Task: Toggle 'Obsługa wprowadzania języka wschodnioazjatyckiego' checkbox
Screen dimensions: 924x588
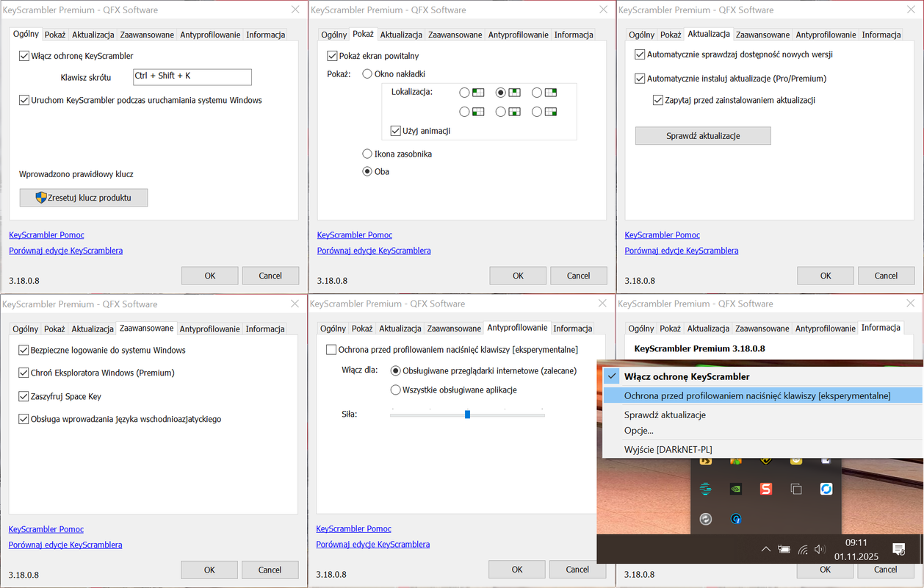Action: click(x=24, y=419)
